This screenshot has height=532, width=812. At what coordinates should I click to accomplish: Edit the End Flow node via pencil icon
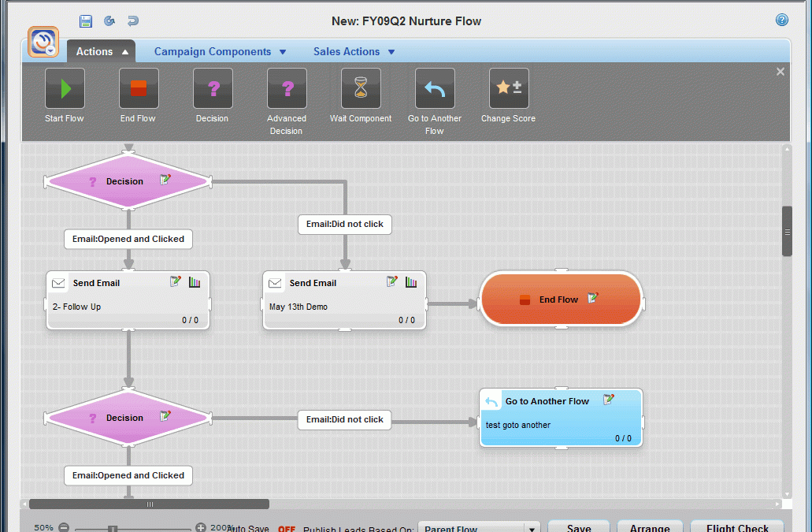point(593,298)
